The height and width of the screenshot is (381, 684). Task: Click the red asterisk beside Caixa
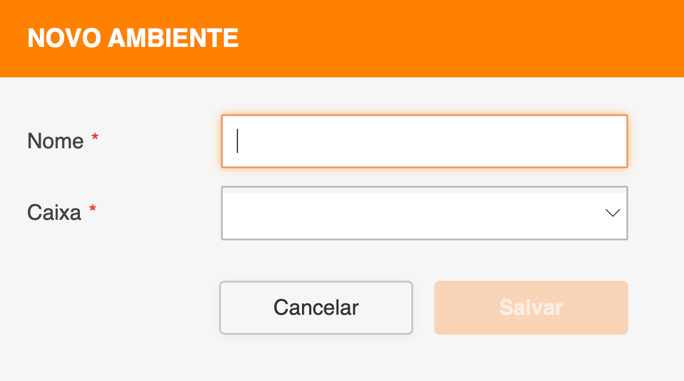click(92, 209)
